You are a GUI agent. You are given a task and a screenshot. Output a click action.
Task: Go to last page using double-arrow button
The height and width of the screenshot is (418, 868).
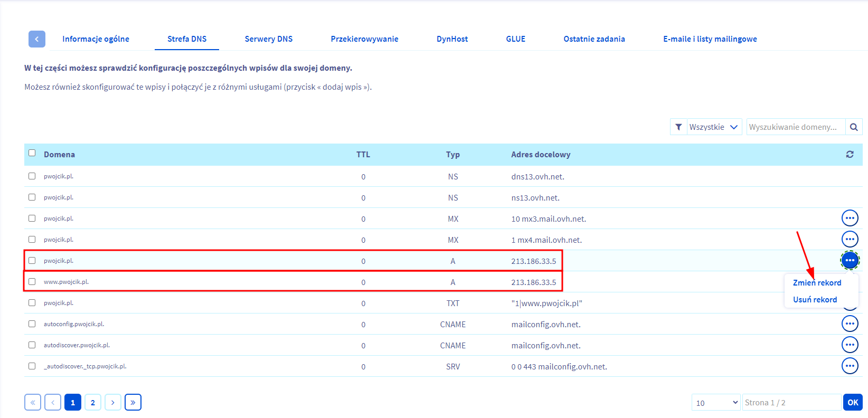tap(133, 403)
